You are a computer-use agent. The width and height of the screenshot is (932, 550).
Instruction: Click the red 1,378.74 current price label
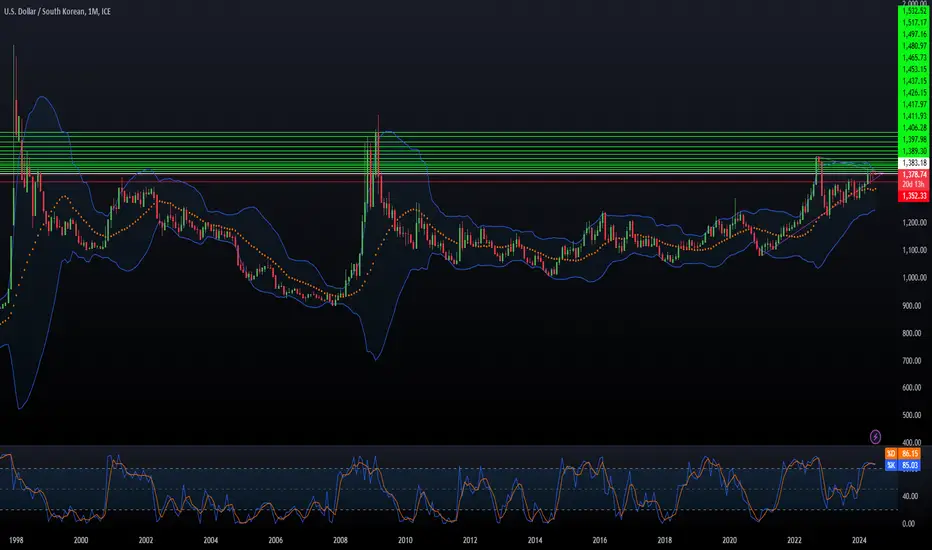914,175
